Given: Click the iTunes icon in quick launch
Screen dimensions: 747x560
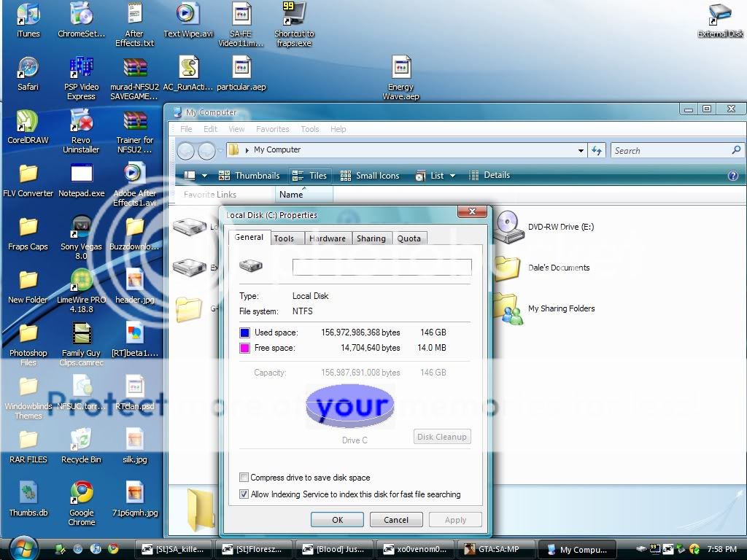Looking at the screenshot, I should [x=96, y=548].
